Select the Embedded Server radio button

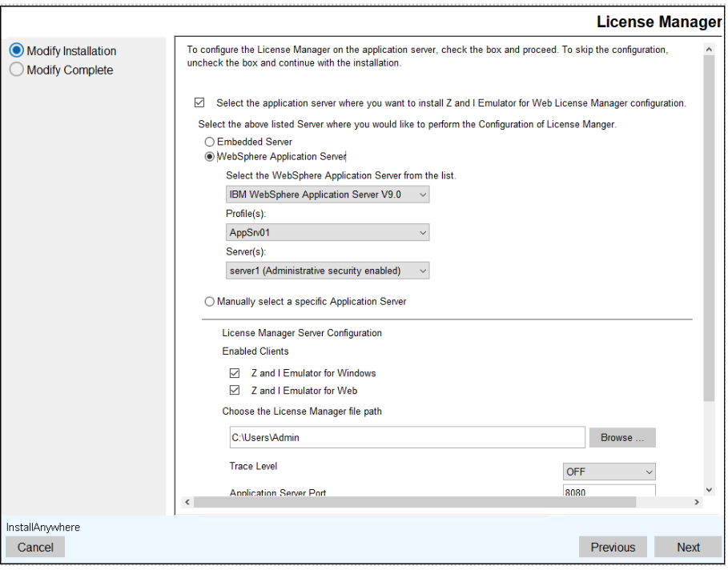click(210, 142)
